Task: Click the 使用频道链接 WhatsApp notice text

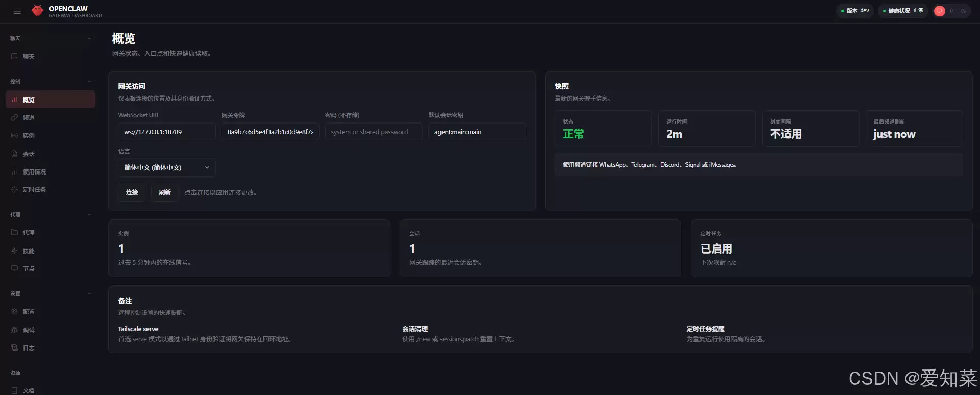Action: coord(649,165)
